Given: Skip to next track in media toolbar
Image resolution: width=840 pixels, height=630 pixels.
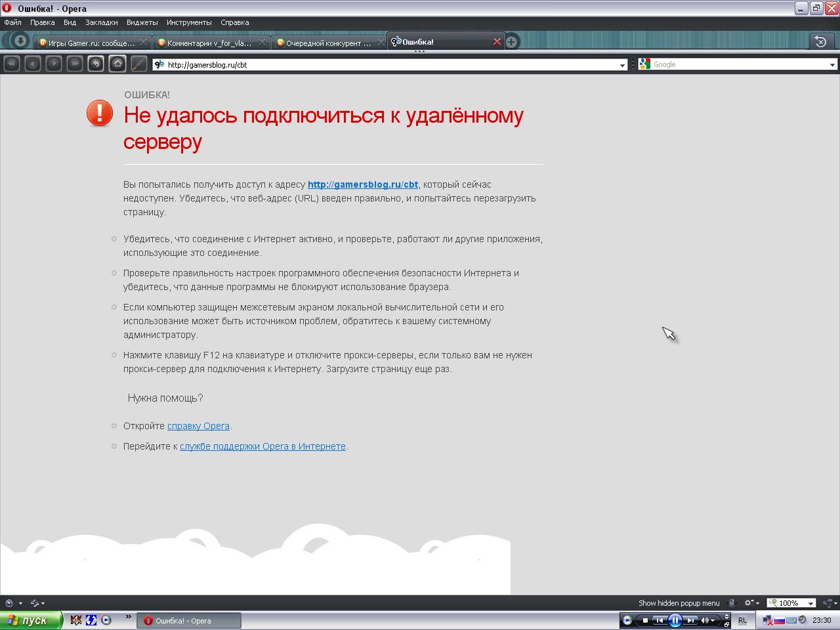Looking at the screenshot, I should (x=690, y=620).
